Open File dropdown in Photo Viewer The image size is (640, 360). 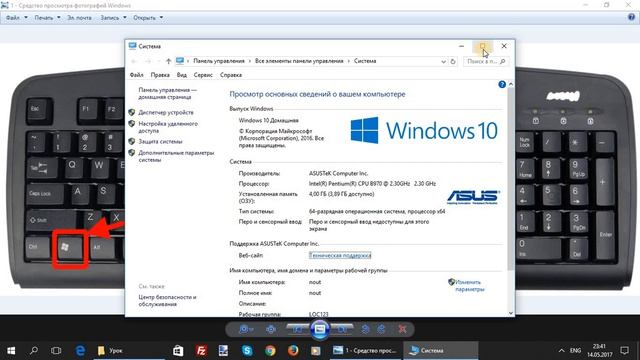16,18
